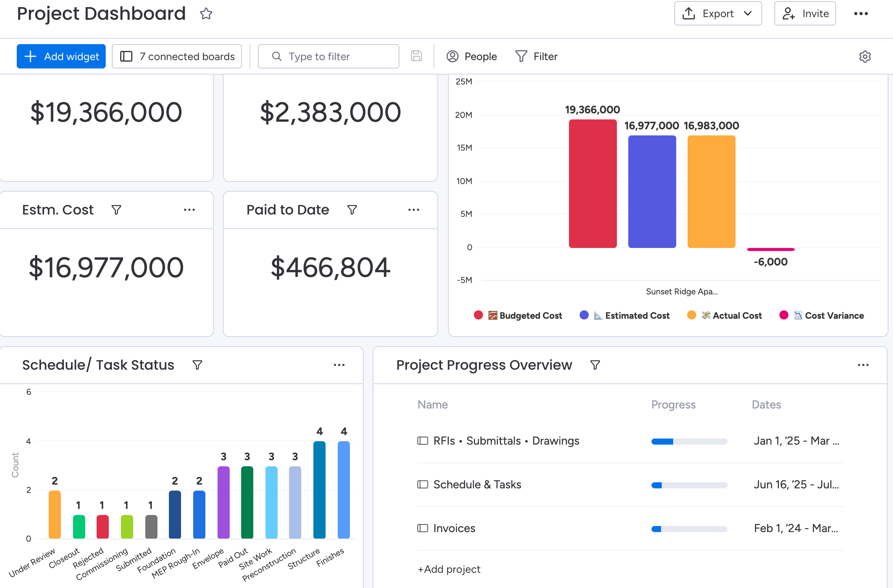Open the dashboard Filter menu
This screenshot has height=588, width=893.
pyautogui.click(x=537, y=56)
